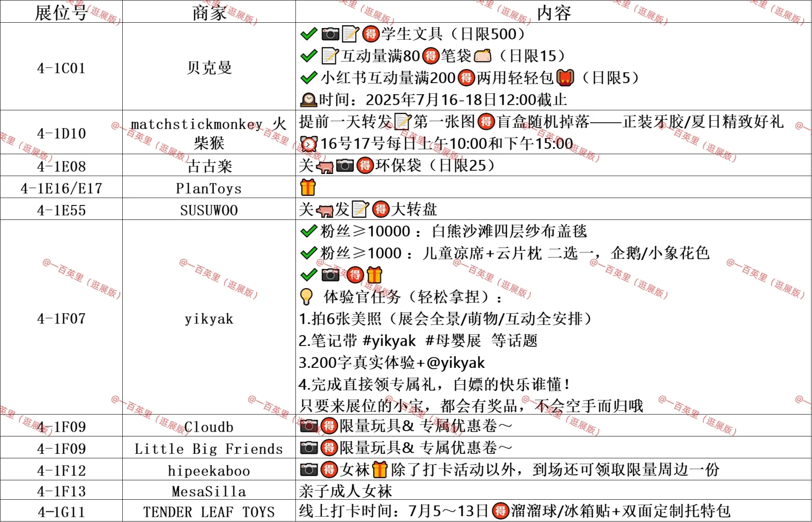Click the green checkmark before 小红书互动量满200
This screenshot has height=522, width=812.
(x=309, y=78)
